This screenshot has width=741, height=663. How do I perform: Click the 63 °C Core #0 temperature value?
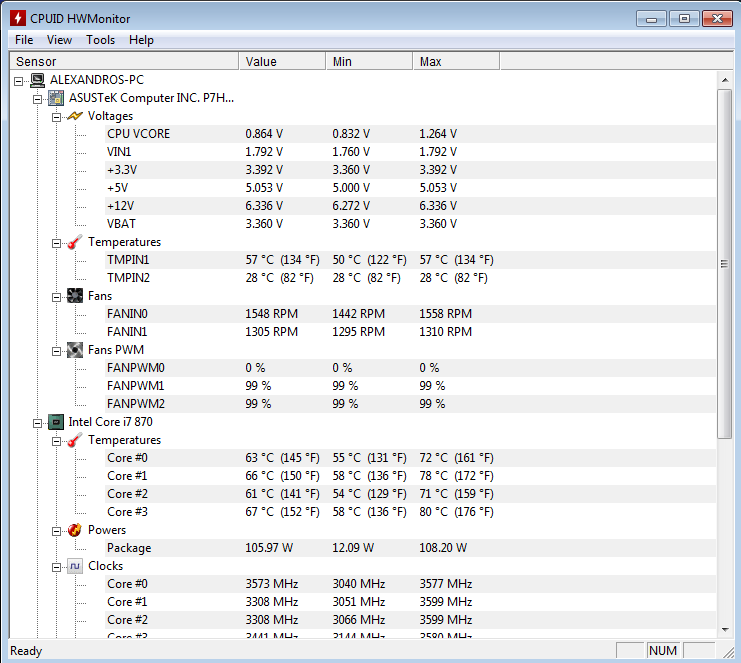[x=282, y=458]
